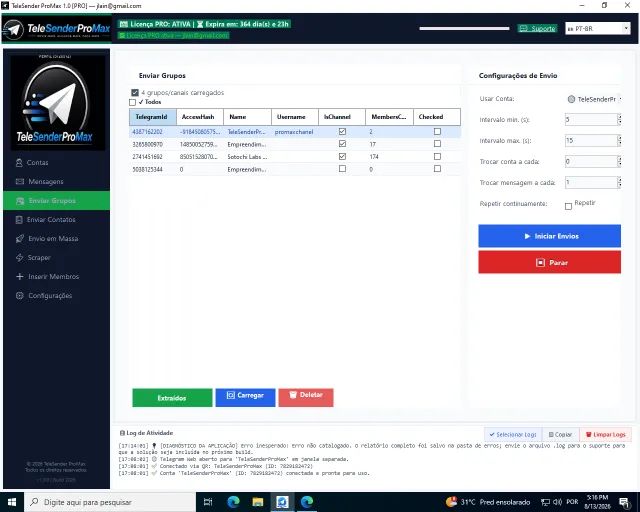The image size is (640, 512).
Task: Sort by Name column header
Action: pos(247,117)
